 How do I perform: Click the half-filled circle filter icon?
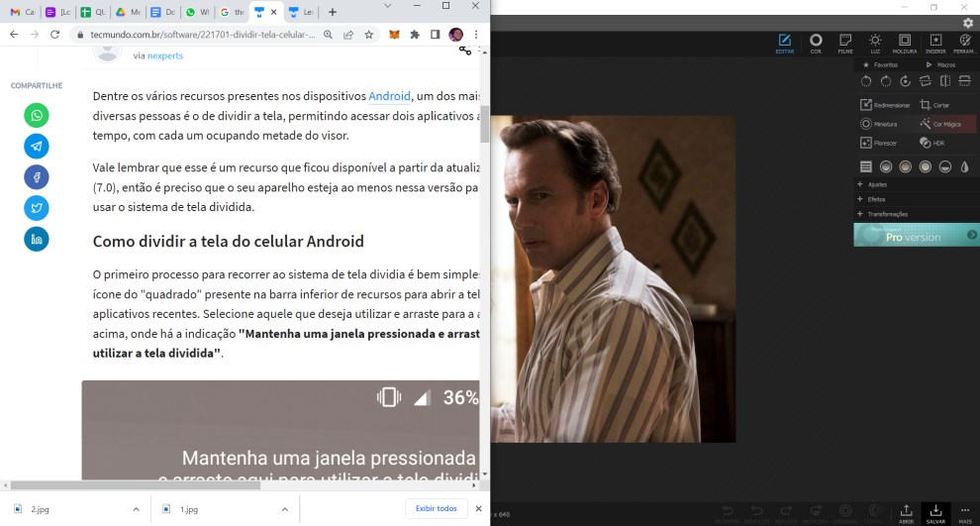point(945,166)
